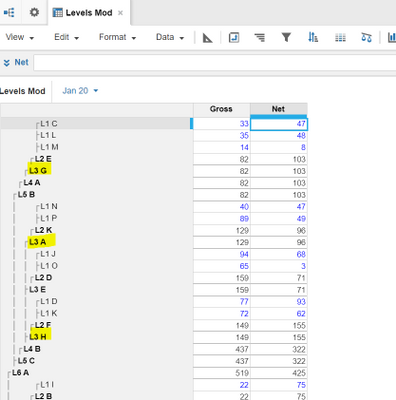396x400 pixels.
Task: Select the Net column header
Action: point(278,109)
